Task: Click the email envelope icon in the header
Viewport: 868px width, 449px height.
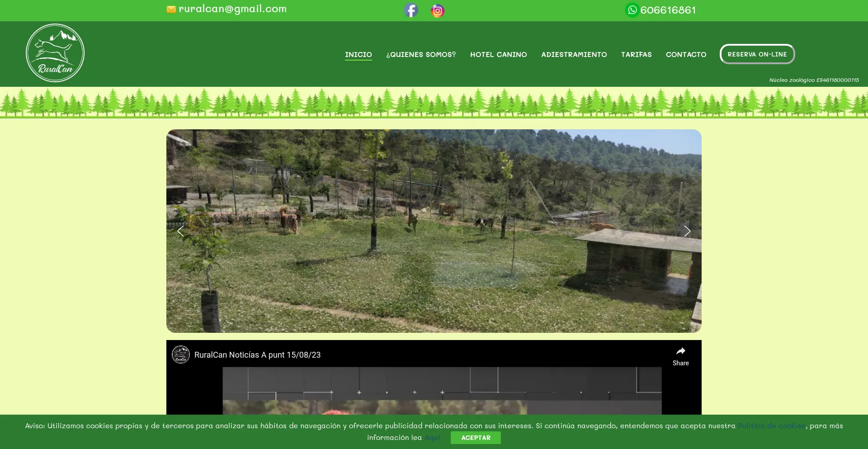Action: [172, 9]
